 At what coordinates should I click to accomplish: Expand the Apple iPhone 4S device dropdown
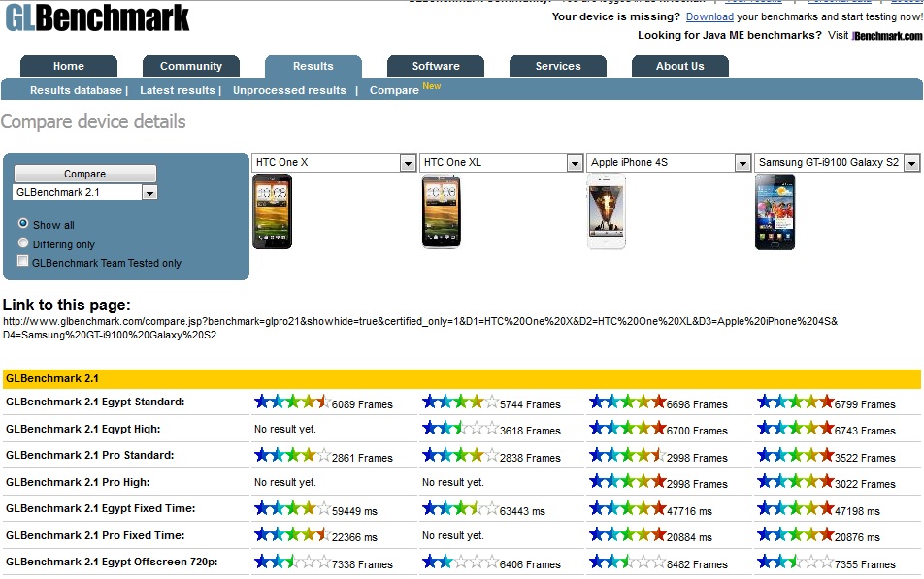click(742, 163)
